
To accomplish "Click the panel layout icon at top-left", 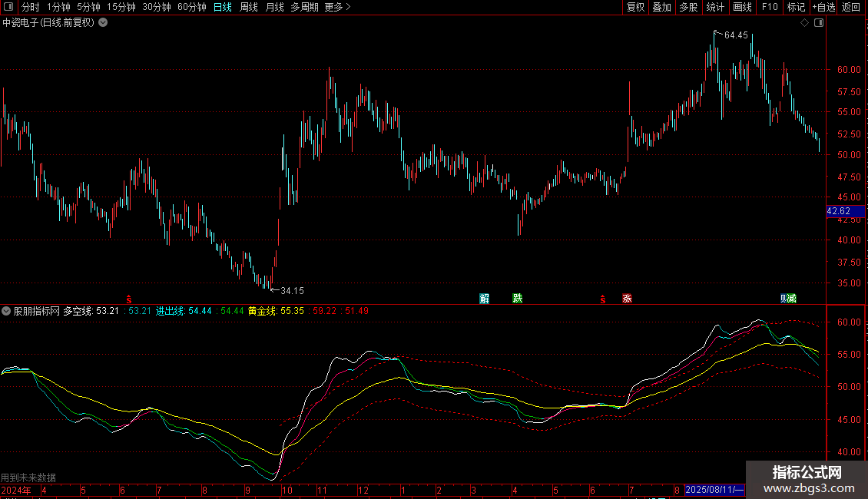I will coord(8,7).
